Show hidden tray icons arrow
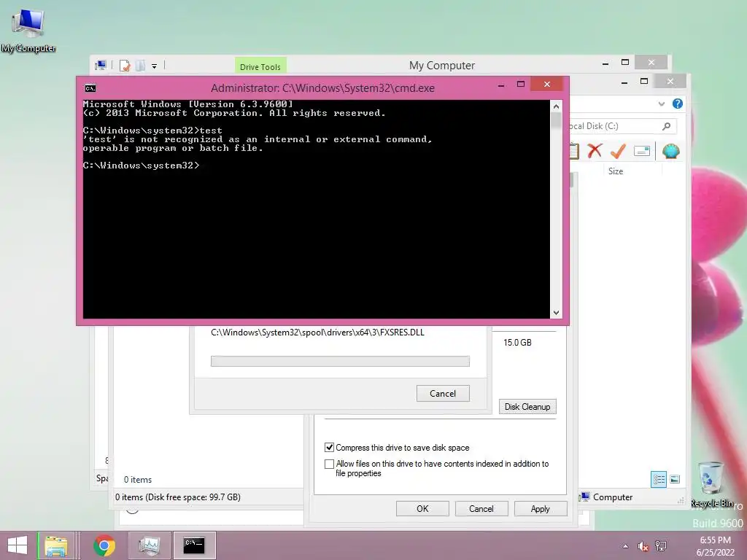Viewport: 747px width, 560px height. pyautogui.click(x=625, y=546)
